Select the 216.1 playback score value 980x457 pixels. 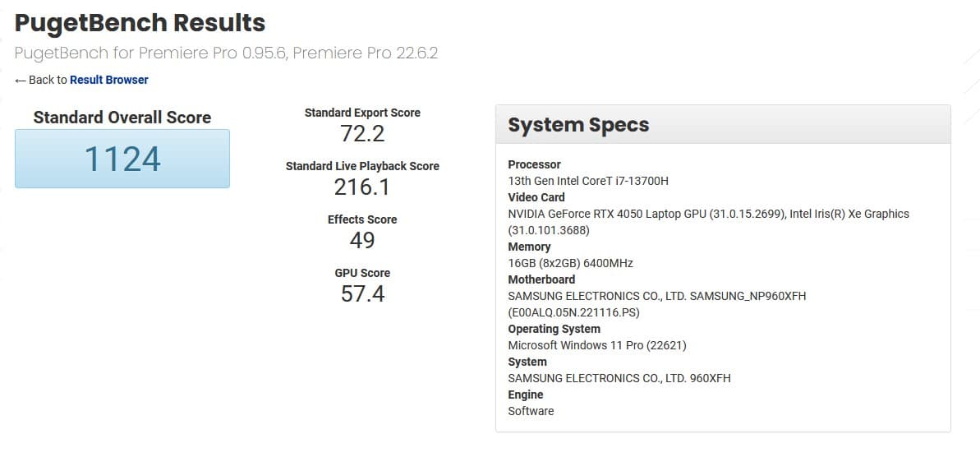tap(362, 187)
